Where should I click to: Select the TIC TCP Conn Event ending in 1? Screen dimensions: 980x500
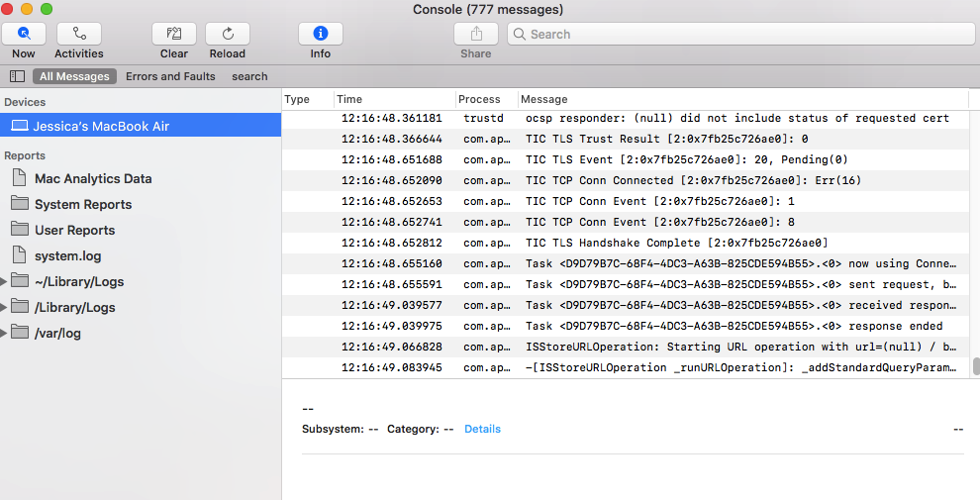pyautogui.click(x=625, y=201)
